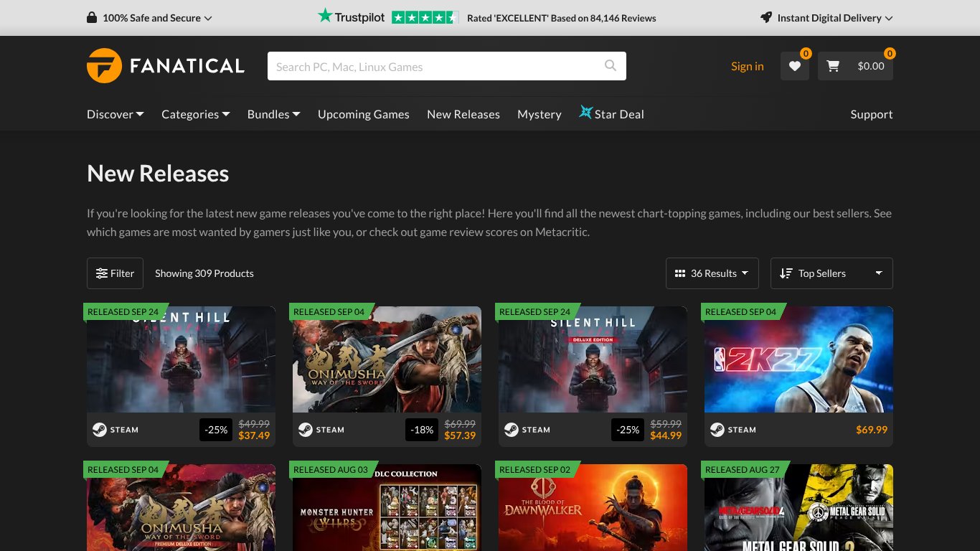Click Rated 'EXCELLENT' reviews text
The image size is (980, 551).
click(562, 18)
